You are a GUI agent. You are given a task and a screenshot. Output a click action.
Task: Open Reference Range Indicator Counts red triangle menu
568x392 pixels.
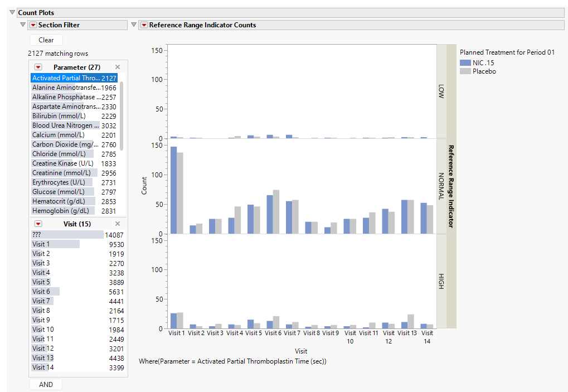coord(144,25)
